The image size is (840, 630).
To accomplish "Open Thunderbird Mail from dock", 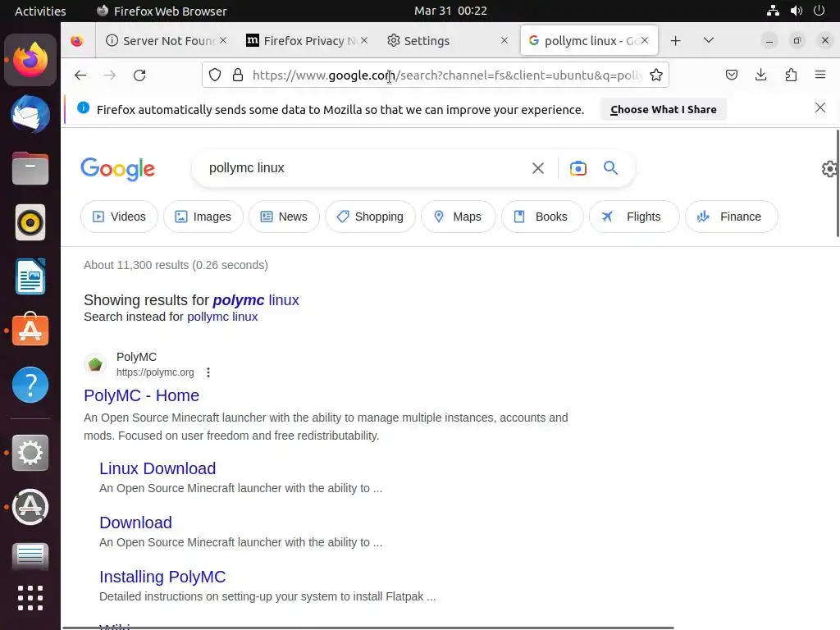I will click(30, 114).
